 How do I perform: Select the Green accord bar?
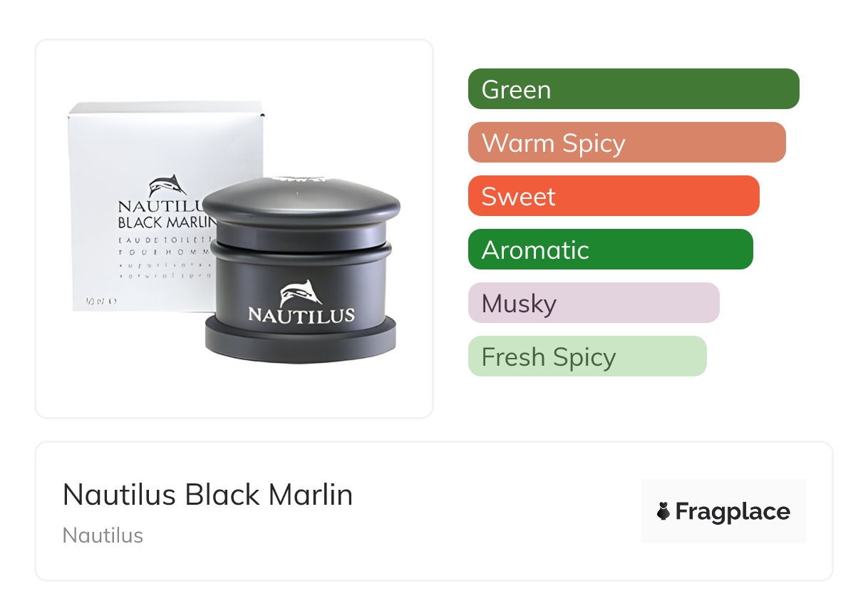634,89
